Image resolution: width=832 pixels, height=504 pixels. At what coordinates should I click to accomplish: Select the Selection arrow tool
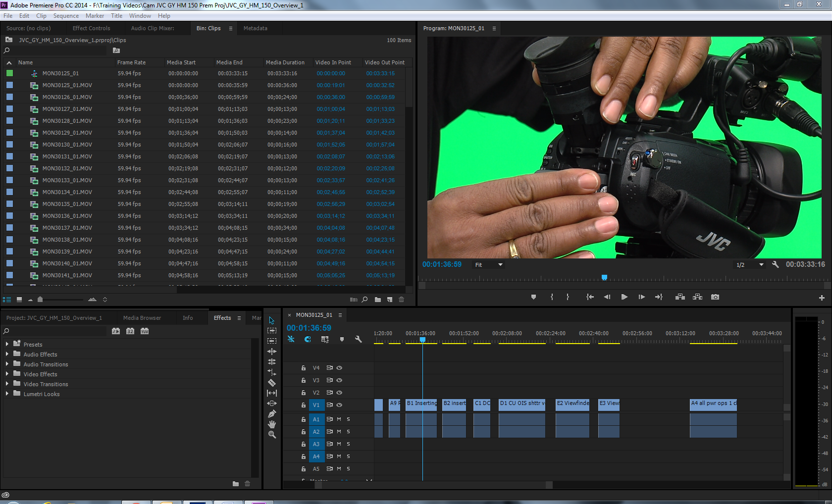271,320
